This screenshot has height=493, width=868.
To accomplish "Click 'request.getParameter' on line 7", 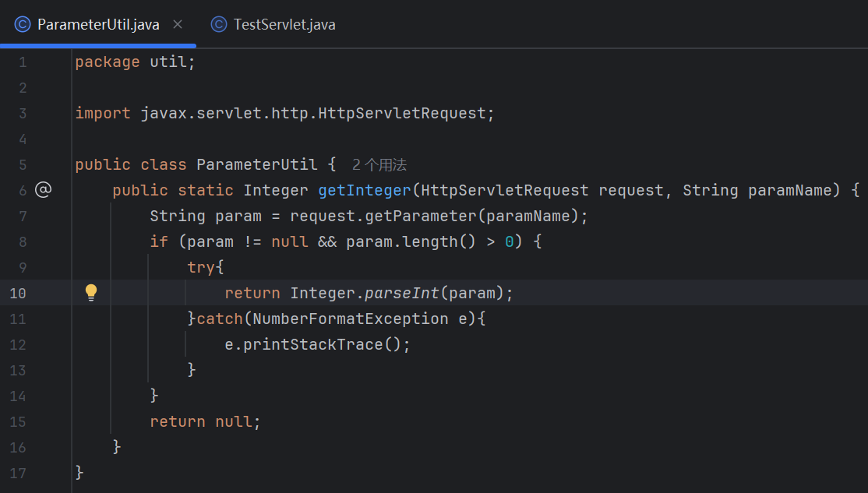I will 383,217.
